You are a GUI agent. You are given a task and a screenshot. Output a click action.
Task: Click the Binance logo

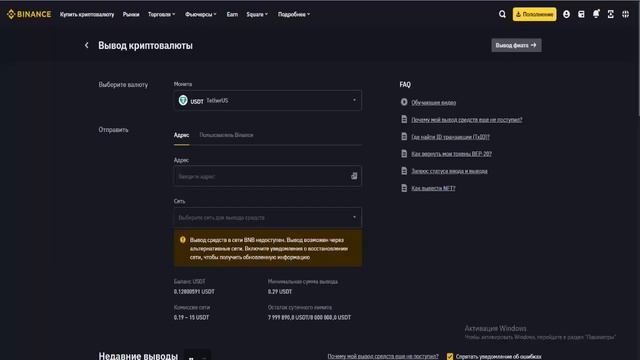(29, 14)
